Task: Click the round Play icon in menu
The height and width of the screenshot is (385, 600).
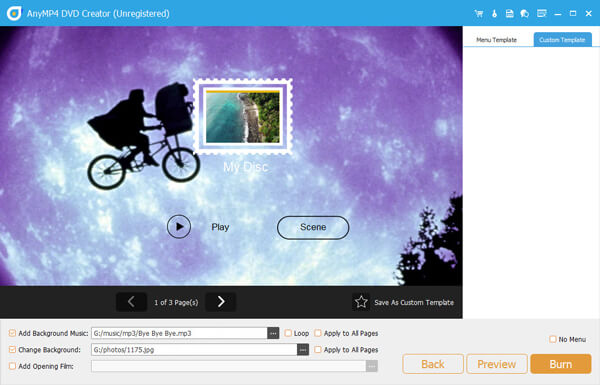Action: tap(179, 227)
